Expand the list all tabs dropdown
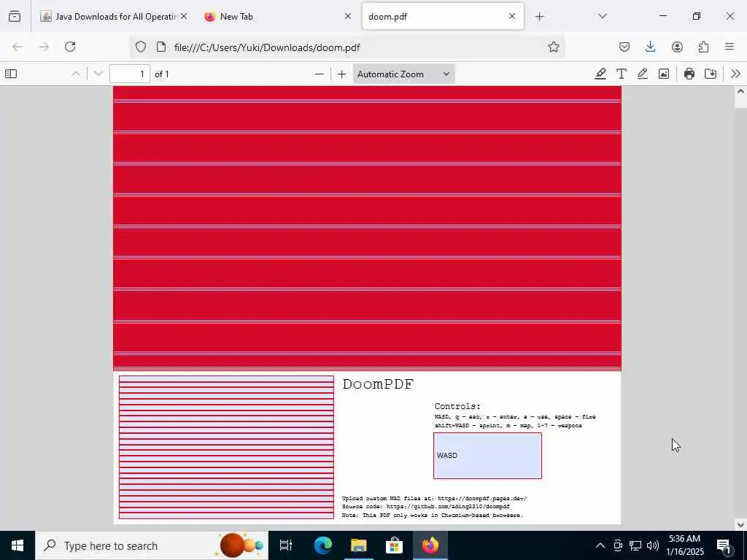The image size is (747, 560). coord(603,17)
